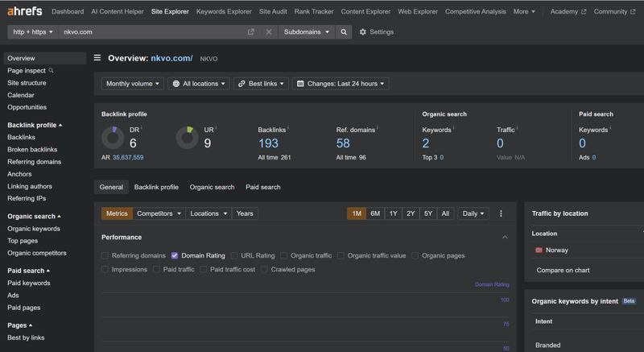Click AR value 35,637,559
The width and height of the screenshot is (644, 352).
(128, 157)
